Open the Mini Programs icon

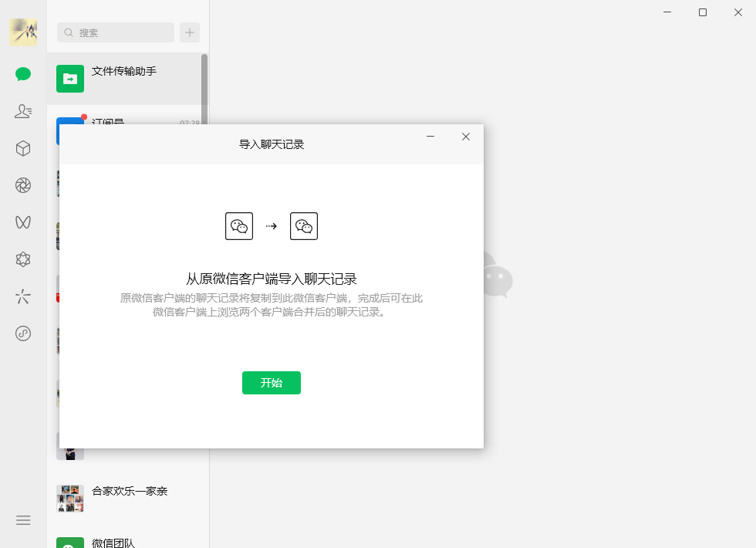[23, 333]
